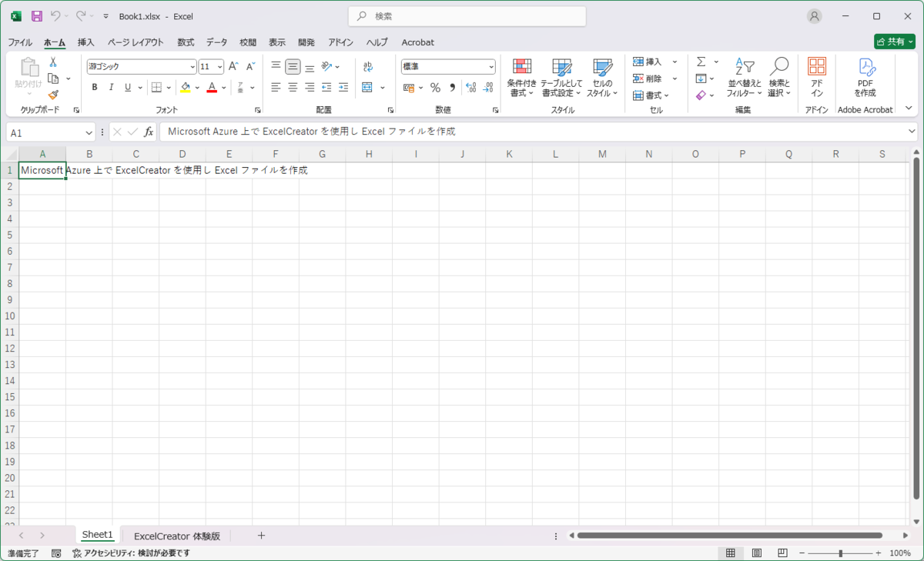
Task: Click the 共有 share button
Action: [x=894, y=42]
